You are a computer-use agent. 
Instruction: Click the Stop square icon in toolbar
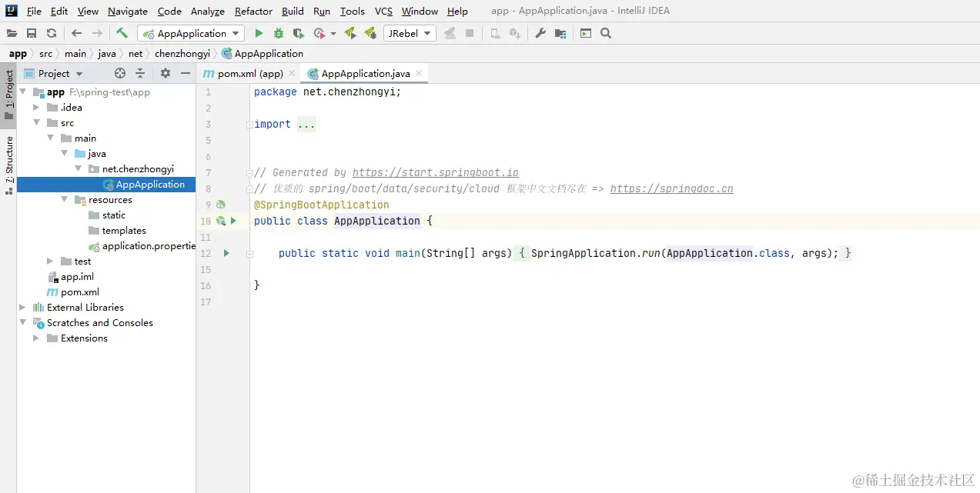point(470,33)
